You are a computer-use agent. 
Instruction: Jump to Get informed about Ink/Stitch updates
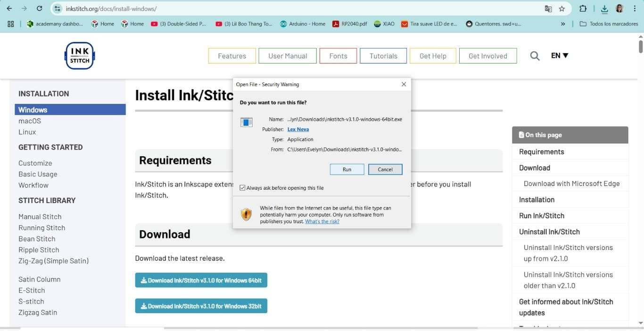pyautogui.click(x=566, y=307)
